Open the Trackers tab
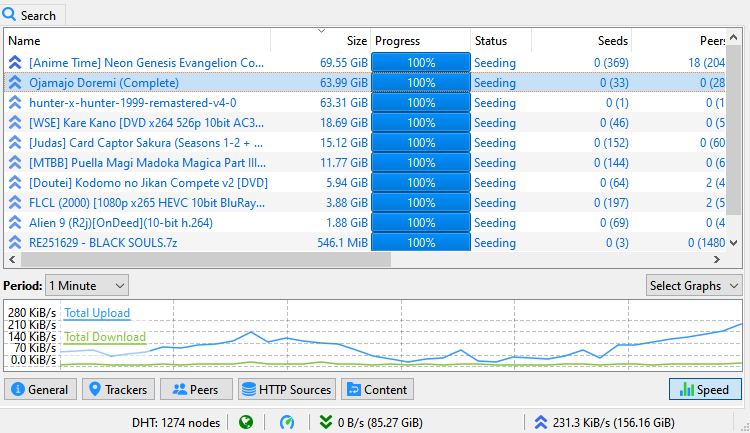The height and width of the screenshot is (433, 750). tap(118, 389)
